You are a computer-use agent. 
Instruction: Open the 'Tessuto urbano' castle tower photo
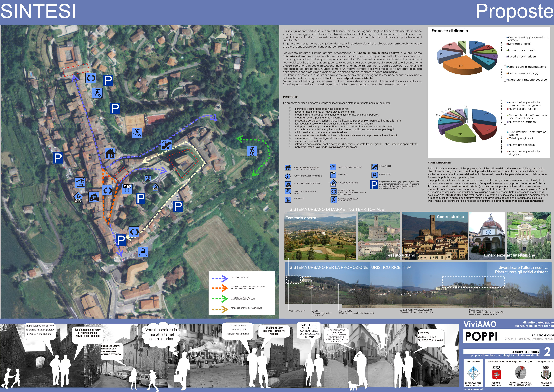pos(379,236)
